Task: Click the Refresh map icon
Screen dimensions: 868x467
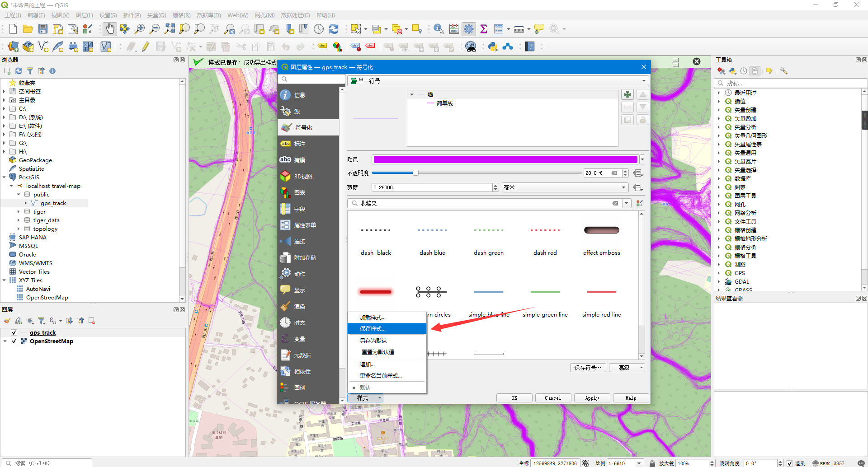Action: click(334, 29)
